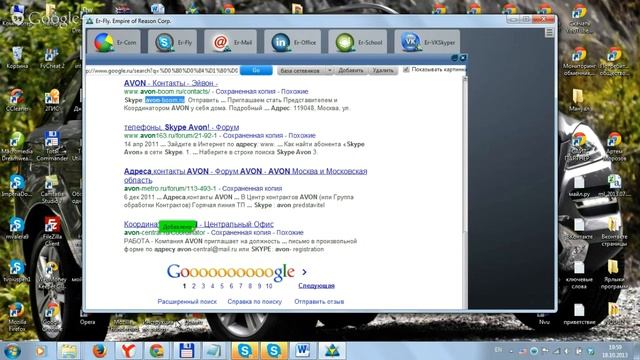Open приветствие file on desktop
The image size is (640, 360).
click(x=579, y=314)
